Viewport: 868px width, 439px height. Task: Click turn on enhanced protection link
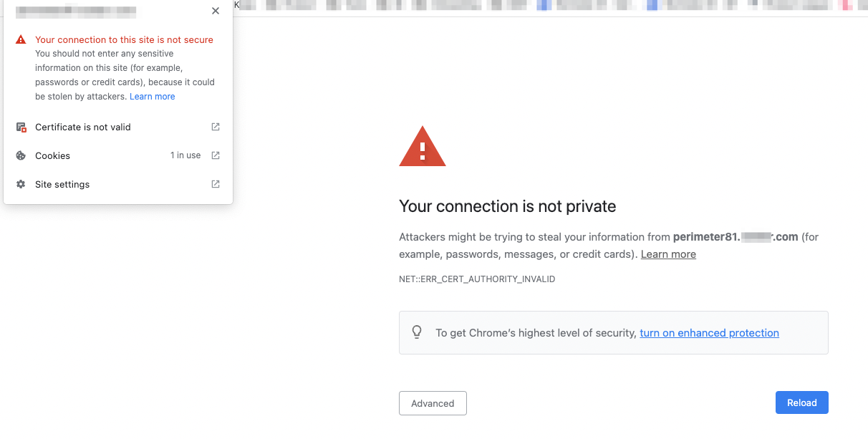pyautogui.click(x=709, y=333)
